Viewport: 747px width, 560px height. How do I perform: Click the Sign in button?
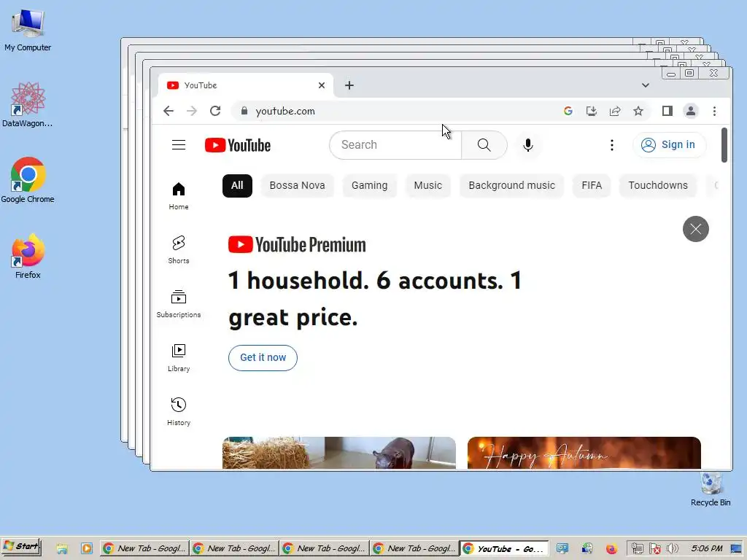[670, 145]
